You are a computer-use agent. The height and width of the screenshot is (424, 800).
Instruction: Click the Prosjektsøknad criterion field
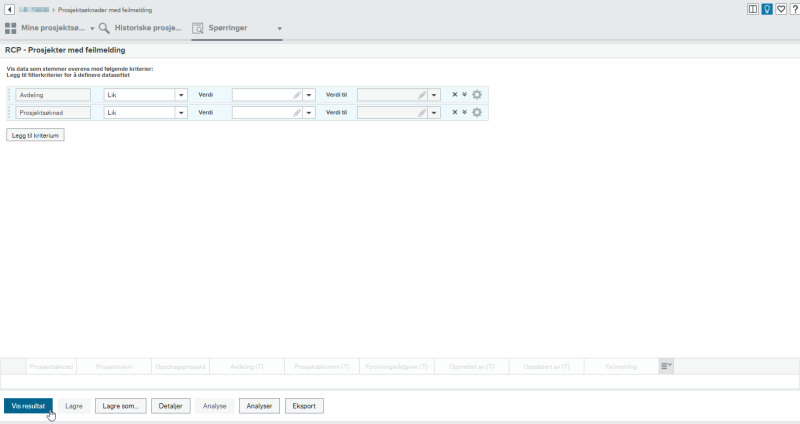[53, 113]
